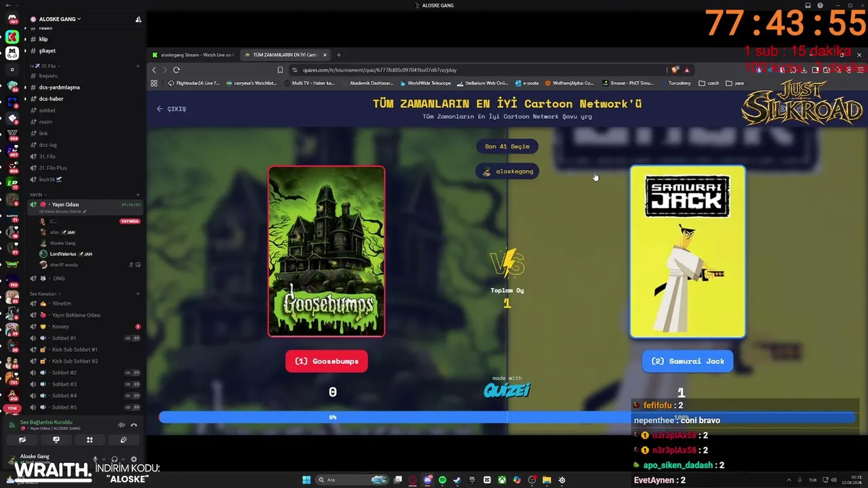Screen dimensions: 868x488
Task: Join the Konsey voice channel
Action: point(84,327)
